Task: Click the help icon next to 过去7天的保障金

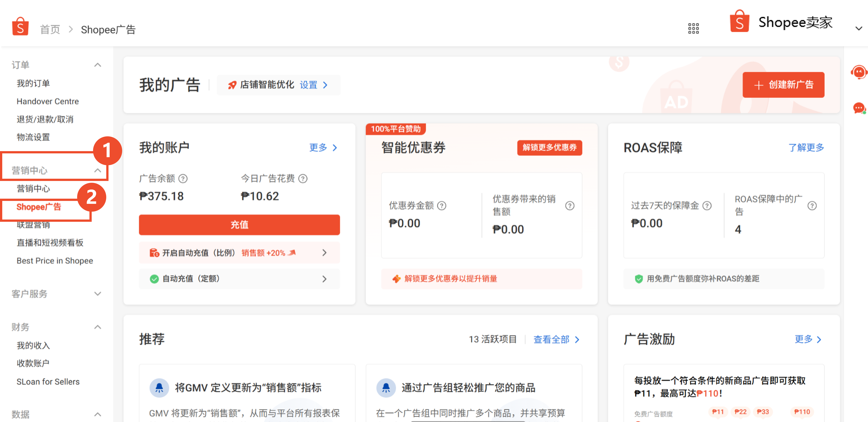Action: (x=707, y=205)
